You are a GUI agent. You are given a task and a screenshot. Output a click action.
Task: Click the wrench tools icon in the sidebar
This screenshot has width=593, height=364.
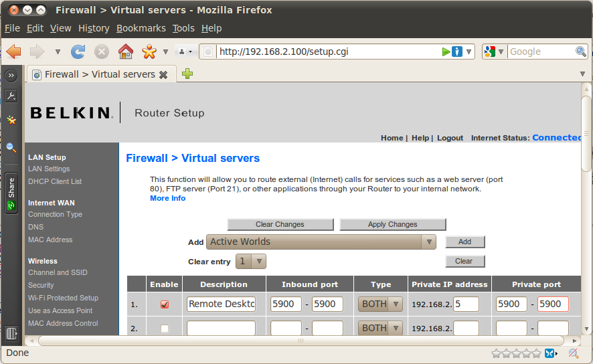11,96
